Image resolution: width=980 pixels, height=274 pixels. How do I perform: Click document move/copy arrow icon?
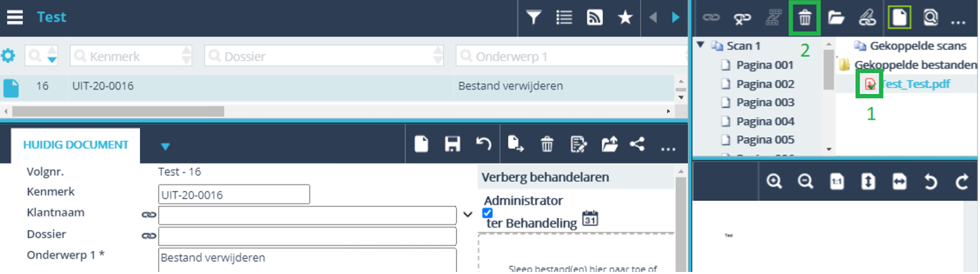(516, 144)
